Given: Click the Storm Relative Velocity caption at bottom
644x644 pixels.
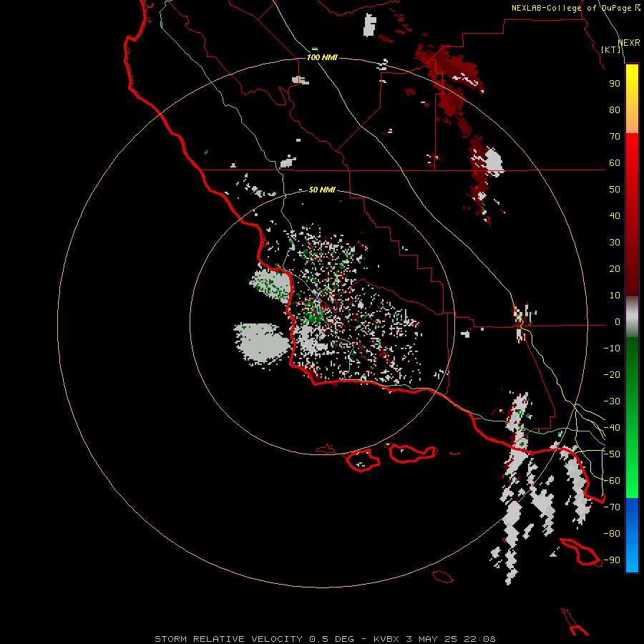Looking at the screenshot, I should 325,639.
